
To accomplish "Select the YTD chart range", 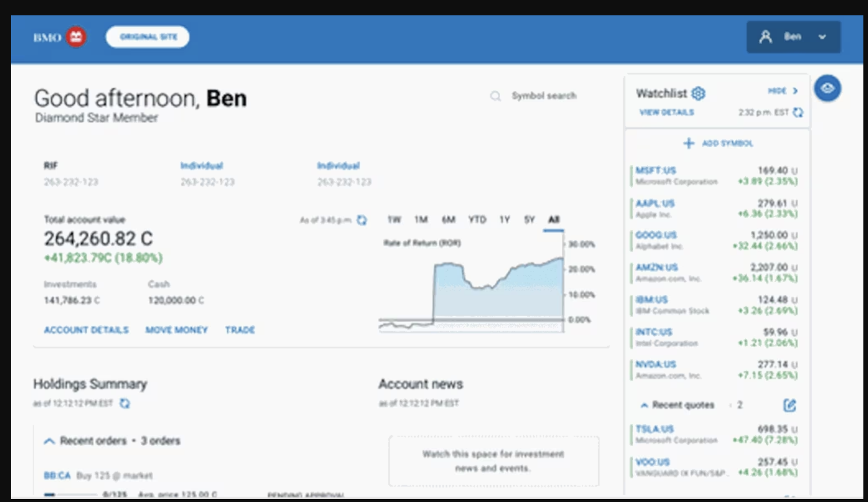I will 477,219.
